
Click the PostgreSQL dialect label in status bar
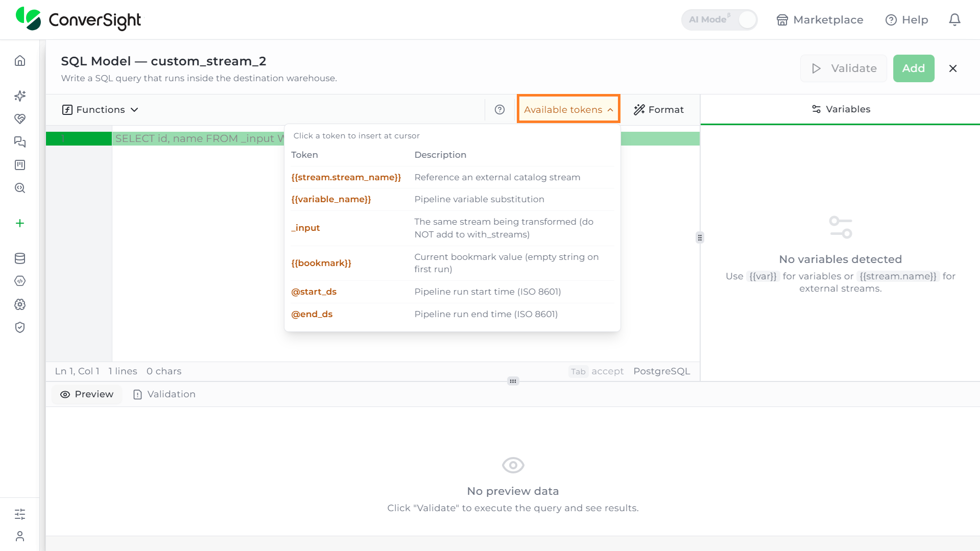(x=662, y=371)
